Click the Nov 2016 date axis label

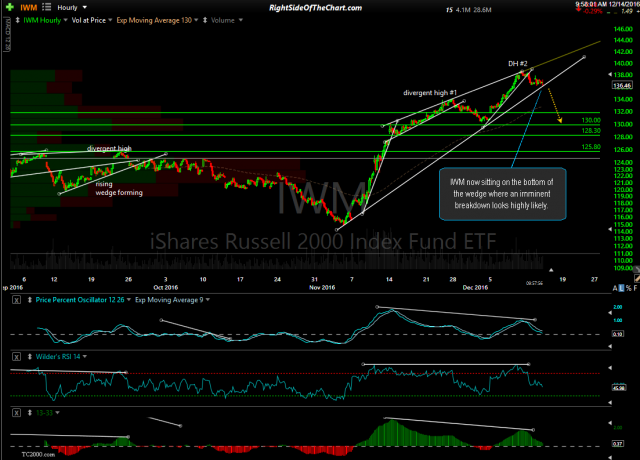(322, 287)
